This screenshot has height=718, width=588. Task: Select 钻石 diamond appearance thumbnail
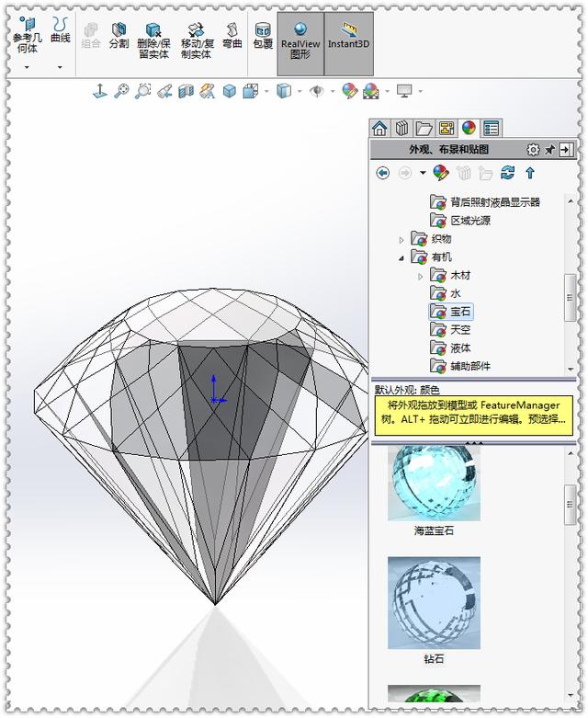point(434,602)
